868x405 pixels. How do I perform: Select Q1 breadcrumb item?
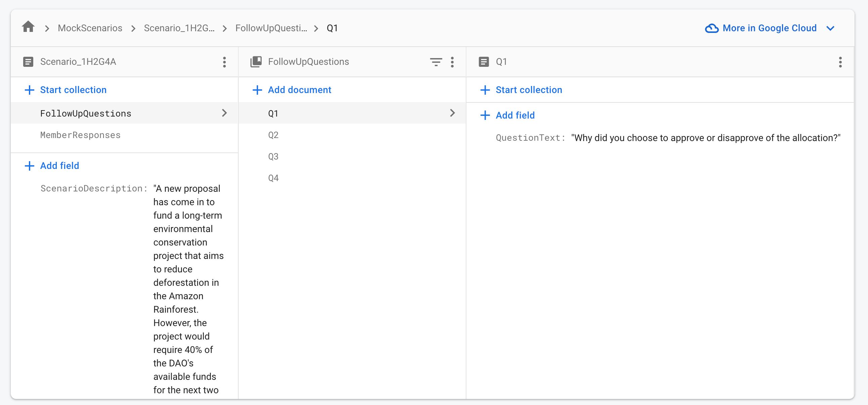click(332, 28)
